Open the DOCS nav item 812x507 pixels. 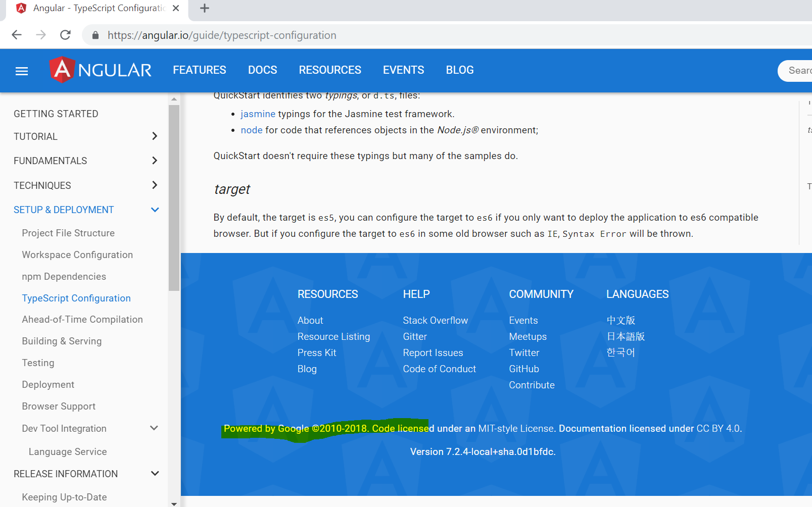pyautogui.click(x=263, y=70)
